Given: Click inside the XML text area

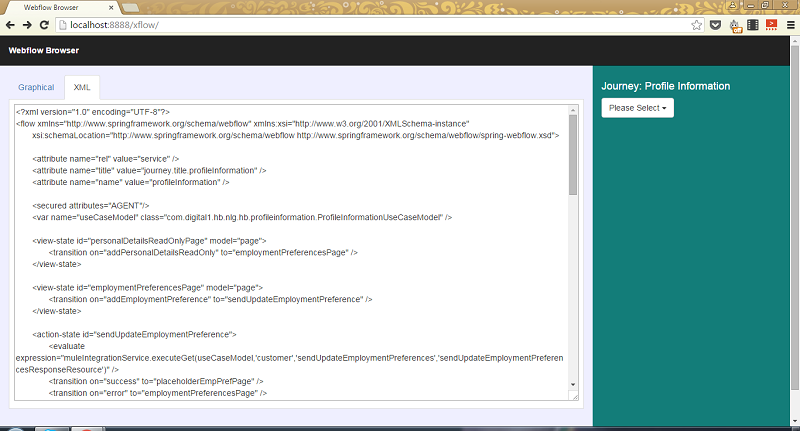Looking at the screenshot, I should point(290,250).
